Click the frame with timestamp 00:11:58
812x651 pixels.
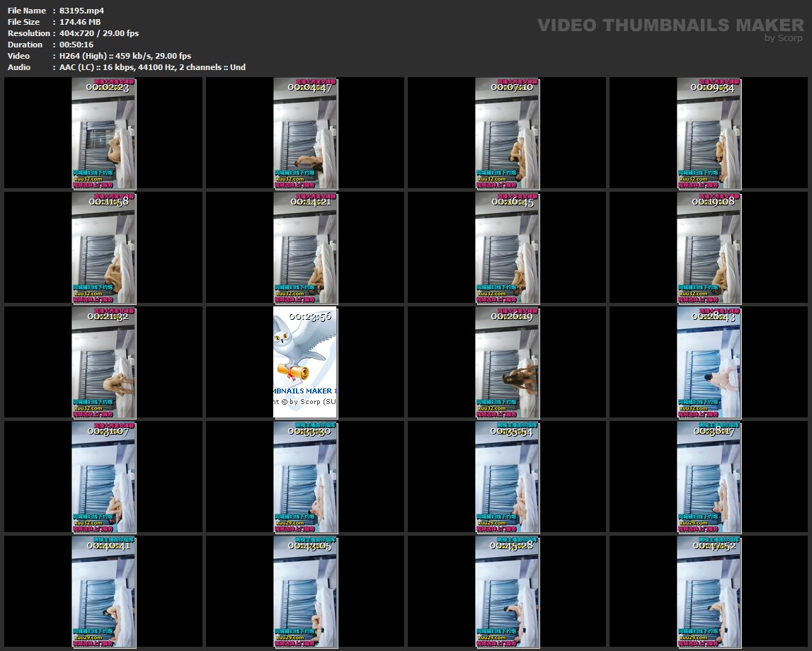pyautogui.click(x=103, y=248)
